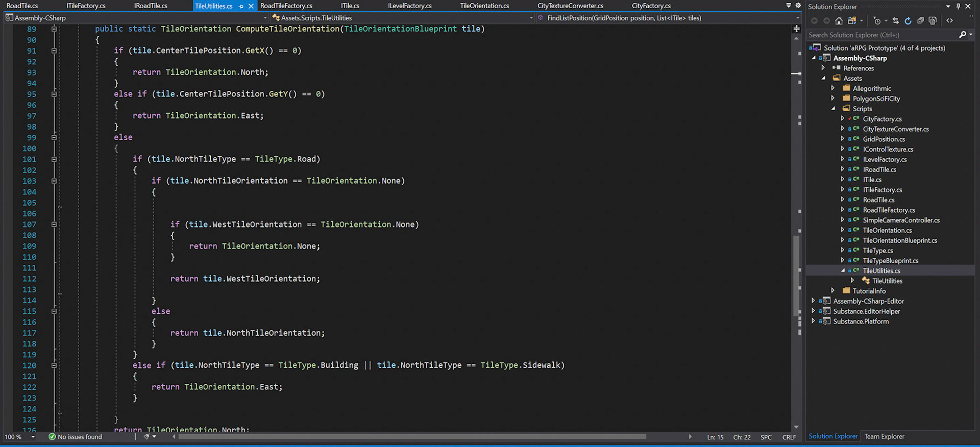The height and width of the screenshot is (447, 980).
Task: Open Switch Views dropdown arrow
Action: [x=861, y=21]
